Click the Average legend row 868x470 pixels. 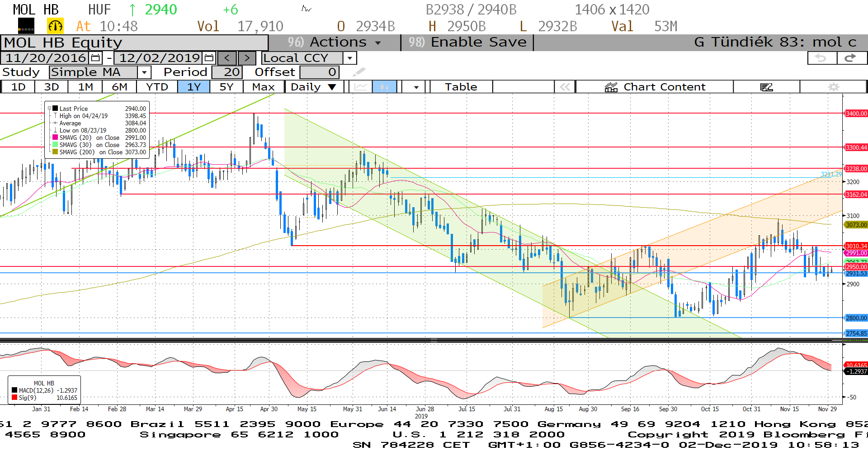pyautogui.click(x=99, y=123)
